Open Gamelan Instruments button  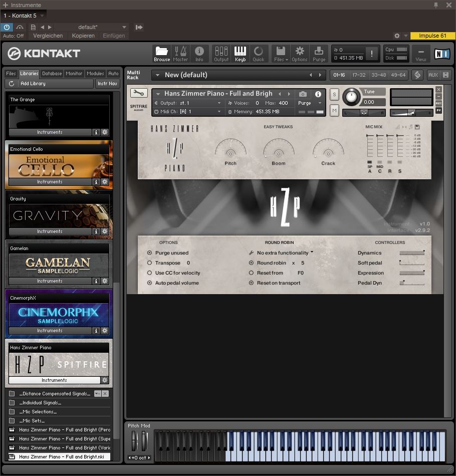[x=50, y=281]
